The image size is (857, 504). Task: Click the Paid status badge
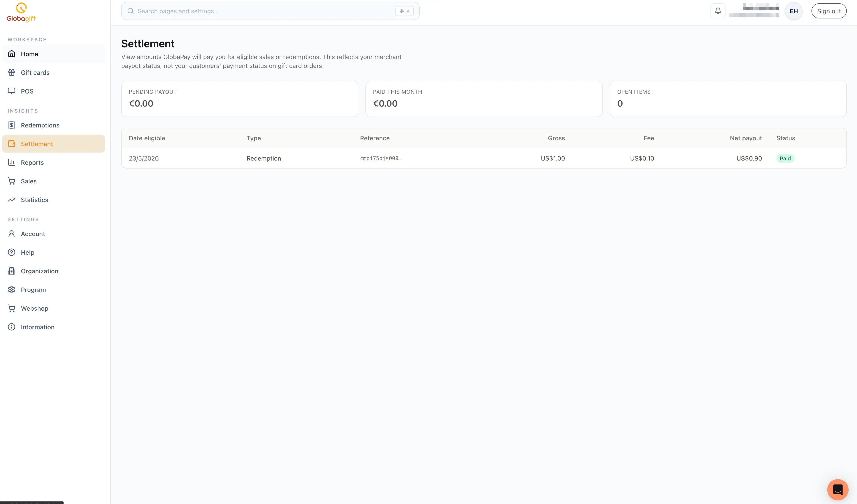[785, 158]
